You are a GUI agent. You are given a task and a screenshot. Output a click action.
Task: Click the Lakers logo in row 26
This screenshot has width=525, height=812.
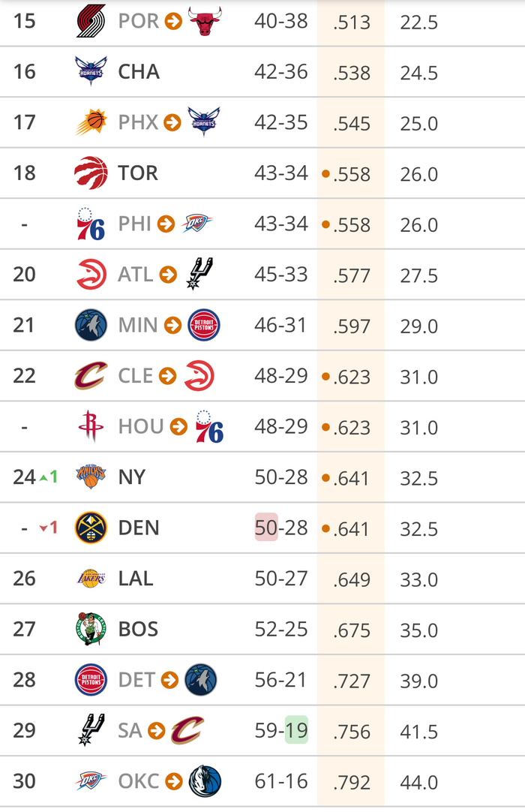pos(91,578)
